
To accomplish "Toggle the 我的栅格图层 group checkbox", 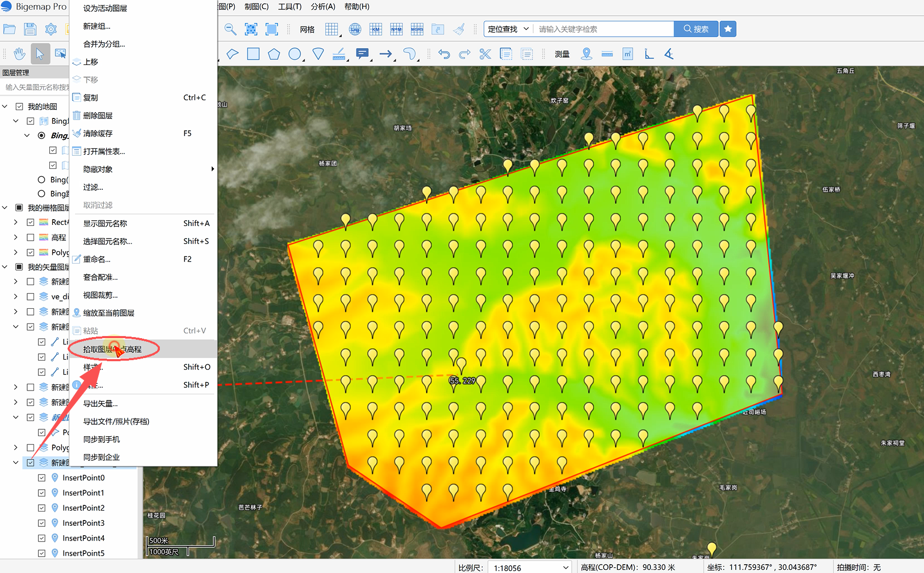I will [x=19, y=208].
